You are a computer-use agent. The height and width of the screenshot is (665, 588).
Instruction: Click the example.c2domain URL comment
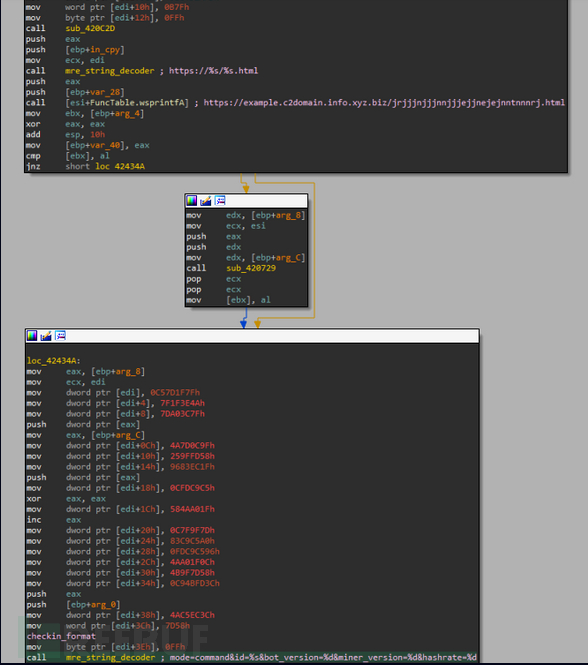[384, 103]
